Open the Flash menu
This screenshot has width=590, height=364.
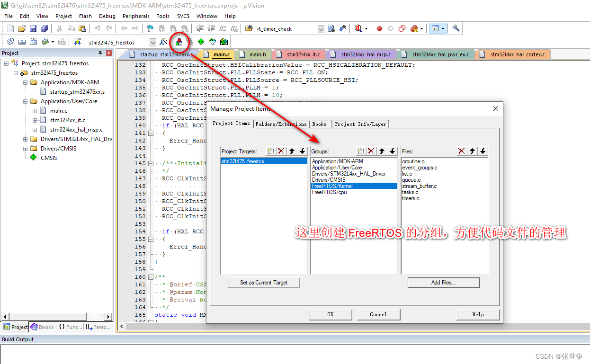click(x=86, y=16)
